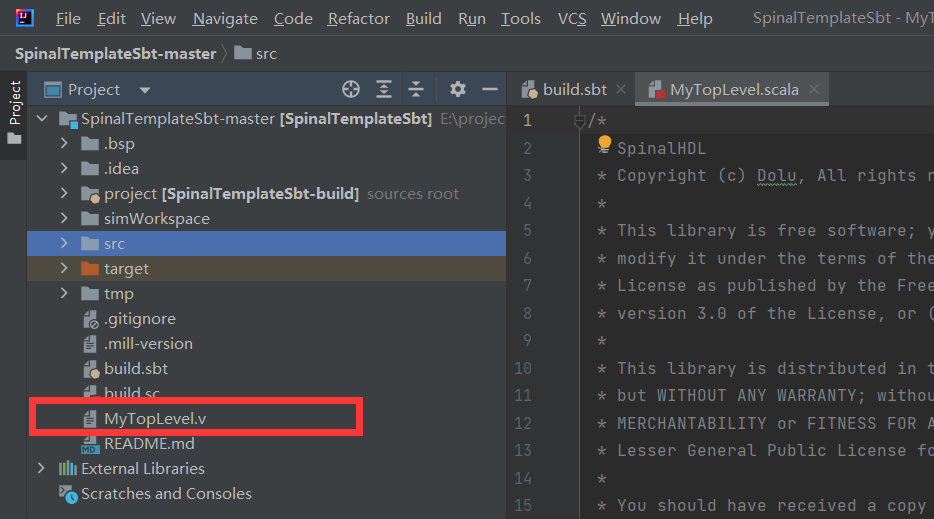Screen dimensions: 934x519
Task: Open the Tools menu
Action: point(521,18)
